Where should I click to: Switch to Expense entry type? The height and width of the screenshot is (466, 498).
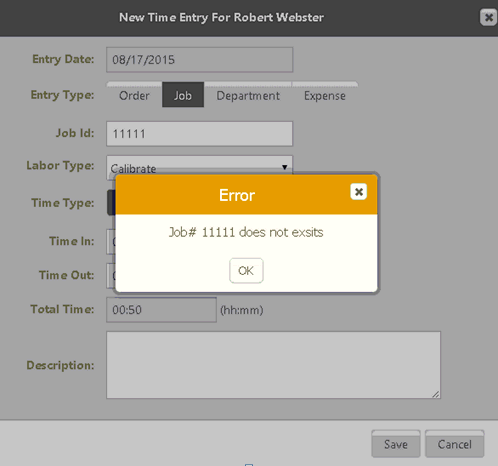point(325,96)
